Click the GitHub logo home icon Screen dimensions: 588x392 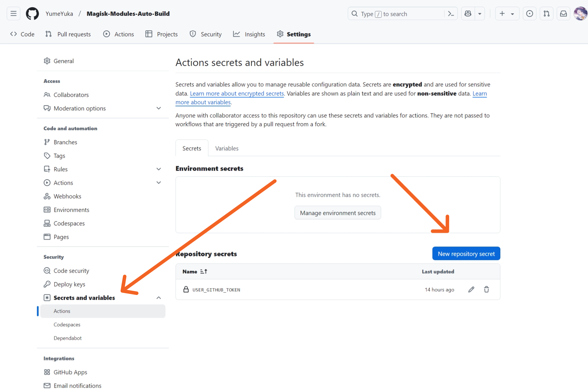point(32,14)
